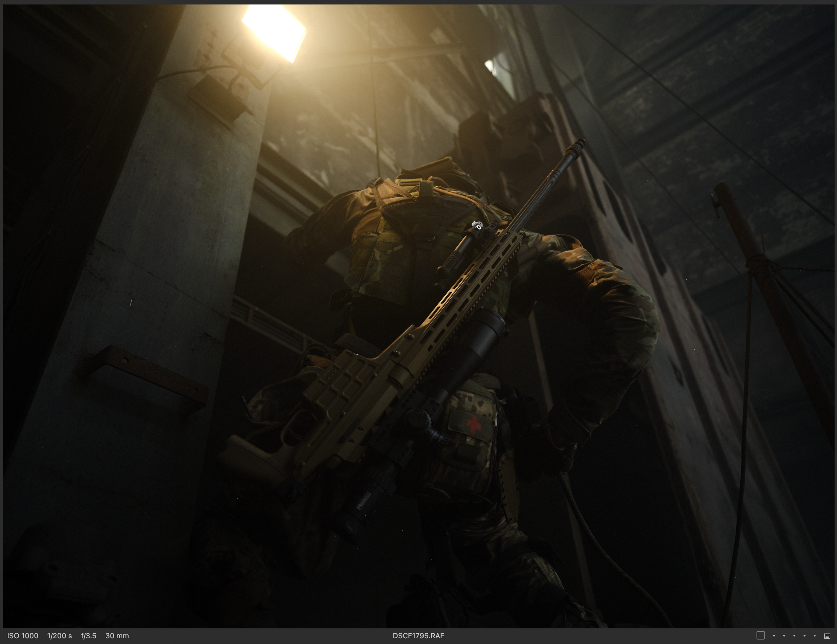Set rating to five stars dot
The width and height of the screenshot is (837, 644).
point(815,636)
